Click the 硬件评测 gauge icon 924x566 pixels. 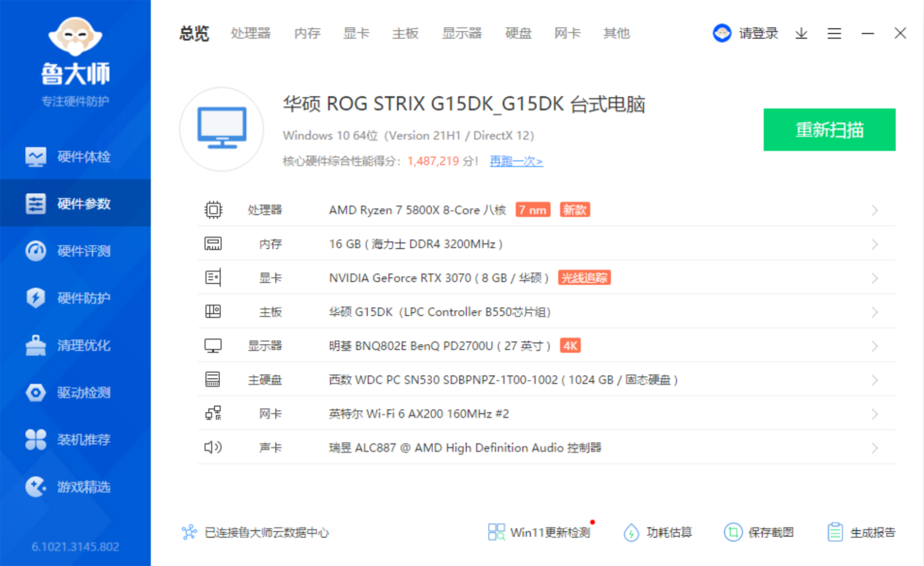point(35,251)
